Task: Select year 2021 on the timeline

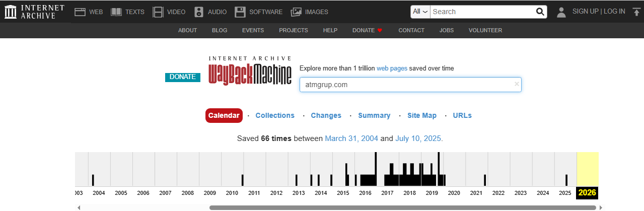Action: [476, 193]
